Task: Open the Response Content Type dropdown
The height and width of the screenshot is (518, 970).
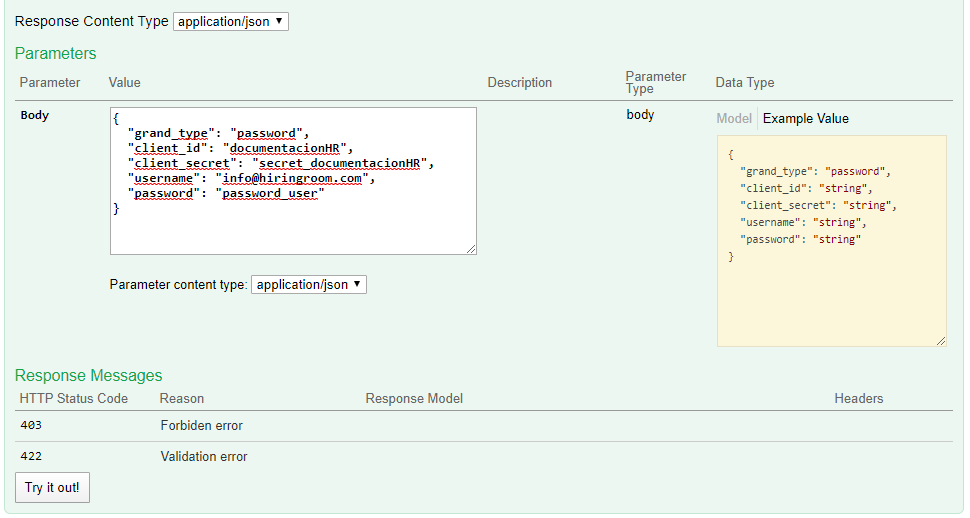Action: pyautogui.click(x=230, y=21)
